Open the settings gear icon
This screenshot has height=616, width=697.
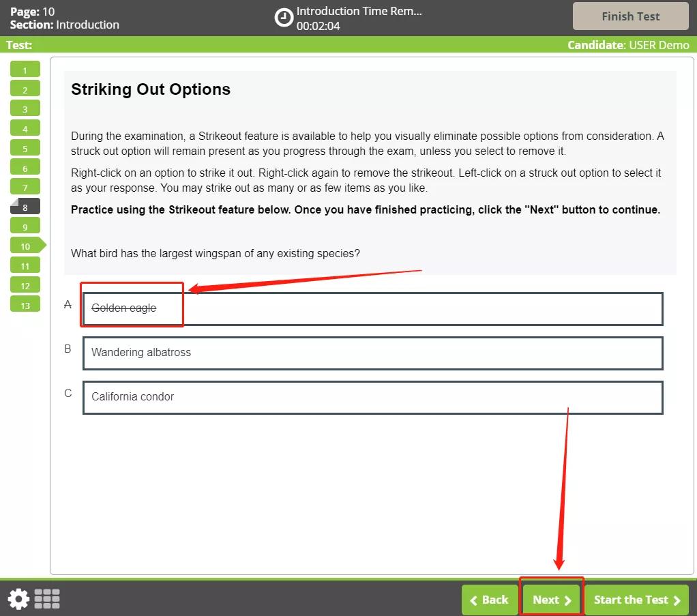18,599
